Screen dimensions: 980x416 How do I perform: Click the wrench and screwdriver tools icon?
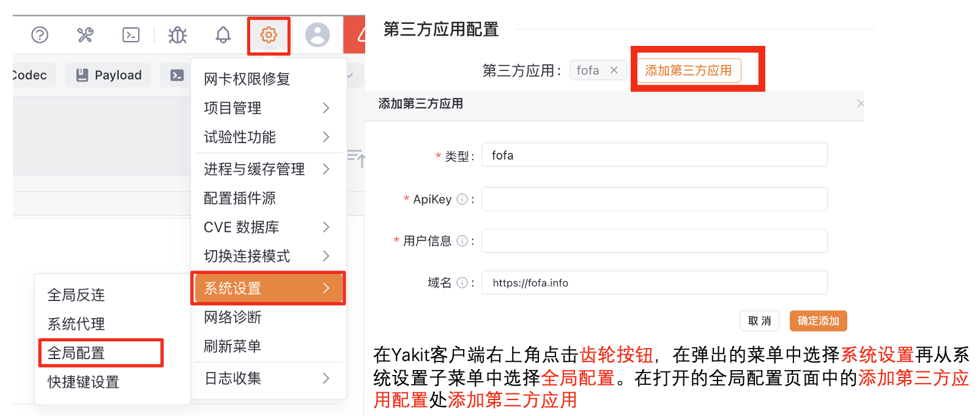pos(85,35)
